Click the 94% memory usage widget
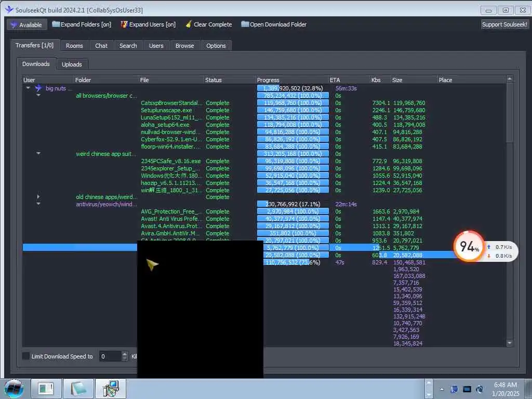Viewport: 532px width, 399px height. (469, 247)
